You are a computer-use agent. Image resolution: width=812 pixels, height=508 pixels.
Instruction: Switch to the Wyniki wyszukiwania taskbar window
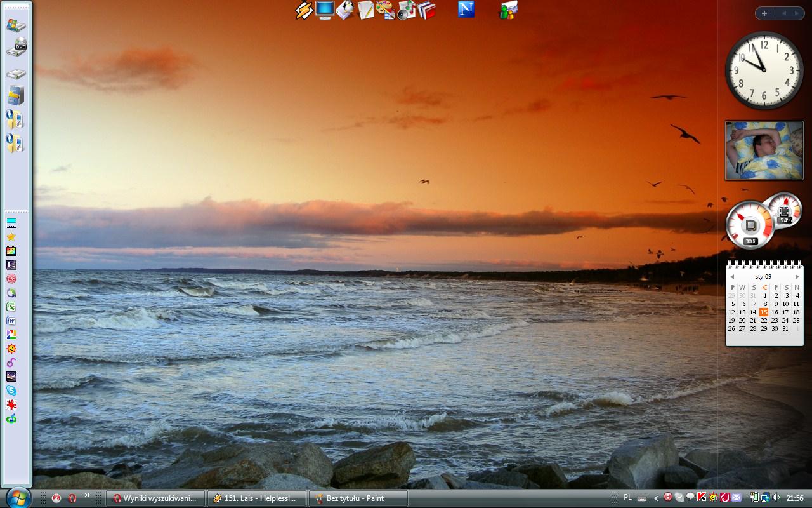click(x=155, y=498)
